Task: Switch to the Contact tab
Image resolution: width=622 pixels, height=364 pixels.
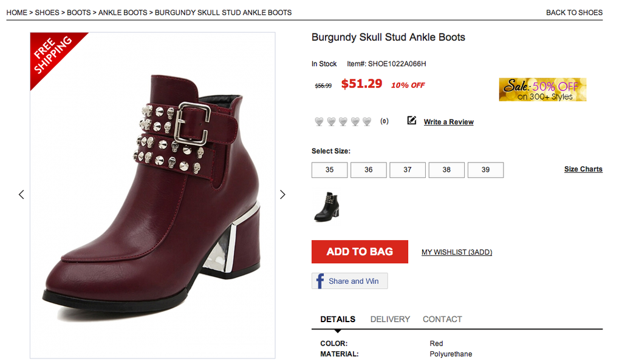Action: [x=442, y=319]
